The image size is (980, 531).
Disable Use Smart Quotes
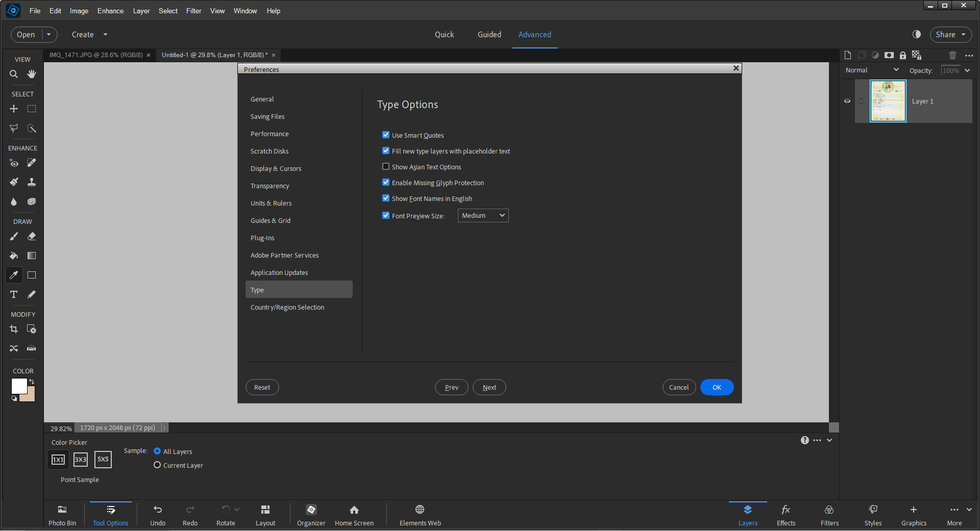point(386,135)
